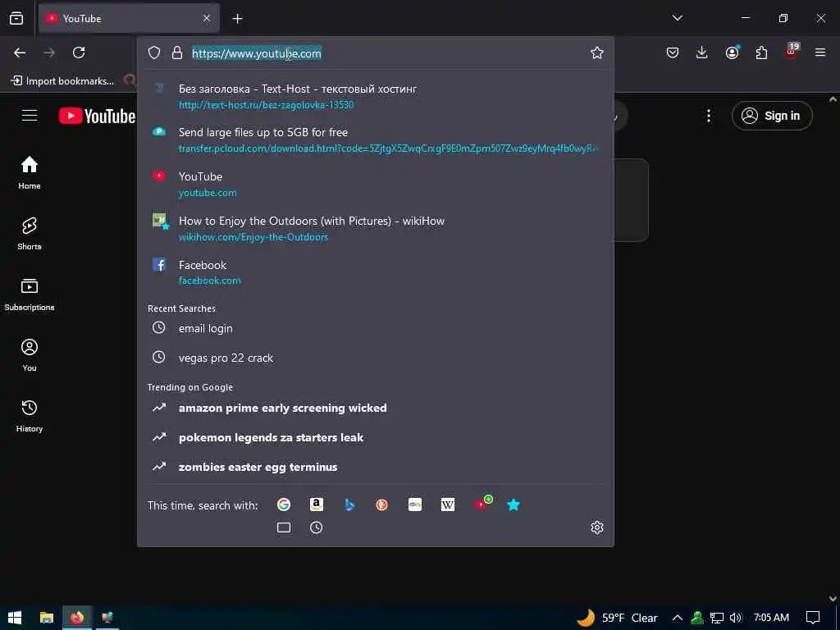Close the YouTube tab

coord(207,18)
